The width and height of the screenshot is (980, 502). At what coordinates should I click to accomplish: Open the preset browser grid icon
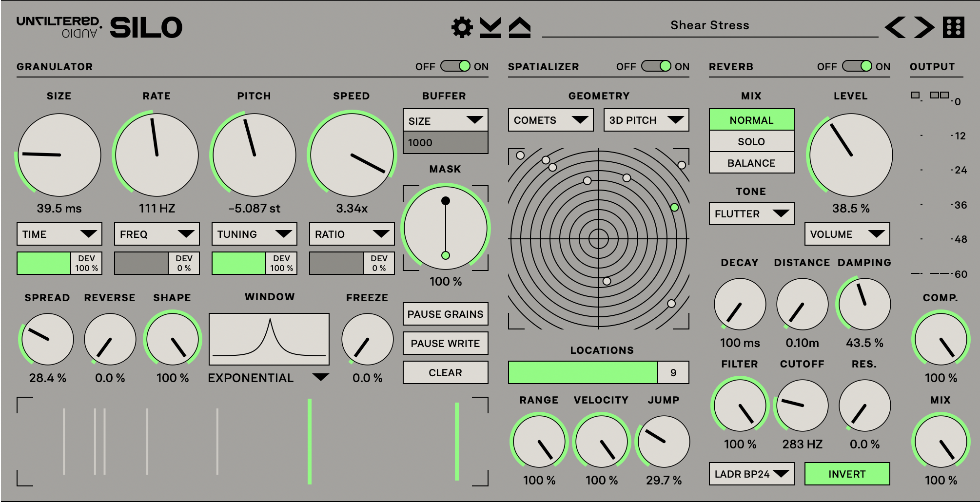tap(954, 27)
